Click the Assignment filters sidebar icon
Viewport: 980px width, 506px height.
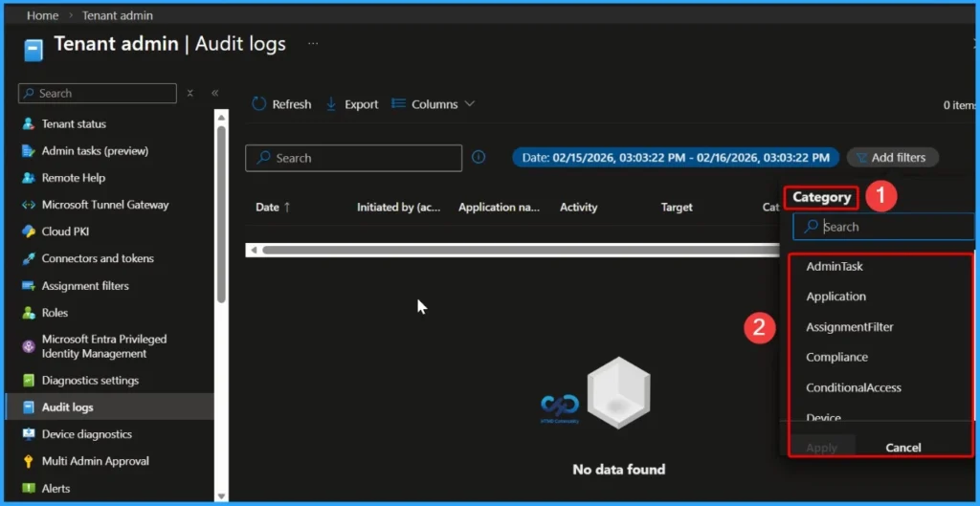click(x=28, y=285)
